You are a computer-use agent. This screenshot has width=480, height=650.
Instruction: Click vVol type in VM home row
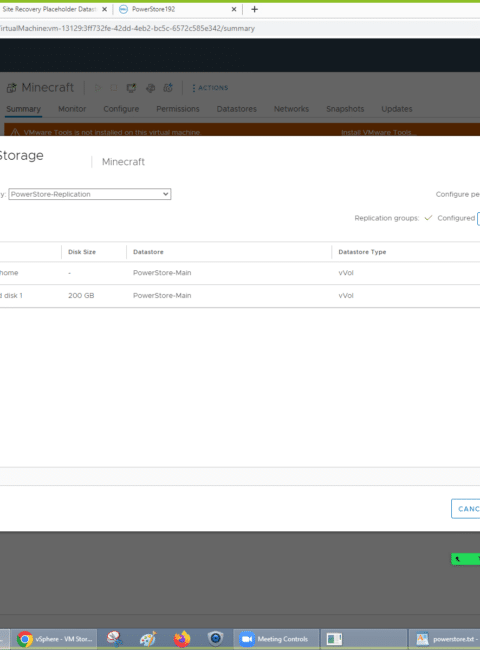tap(346, 273)
